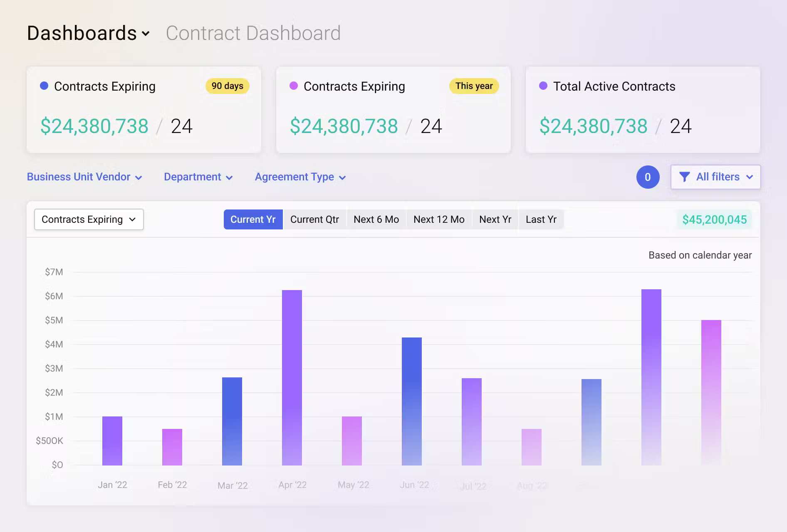Open the All filters dropdown
Screen dimensions: 787x532
pyautogui.click(x=715, y=177)
